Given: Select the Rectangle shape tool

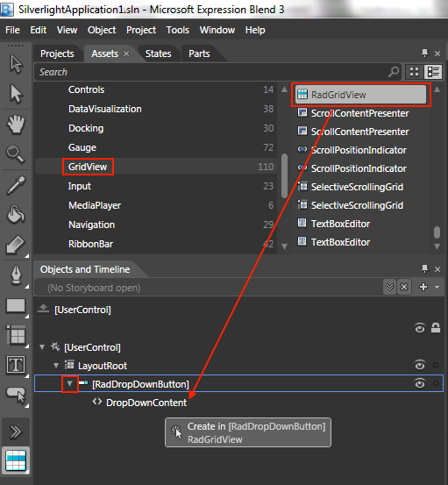Looking at the screenshot, I should point(16,306).
